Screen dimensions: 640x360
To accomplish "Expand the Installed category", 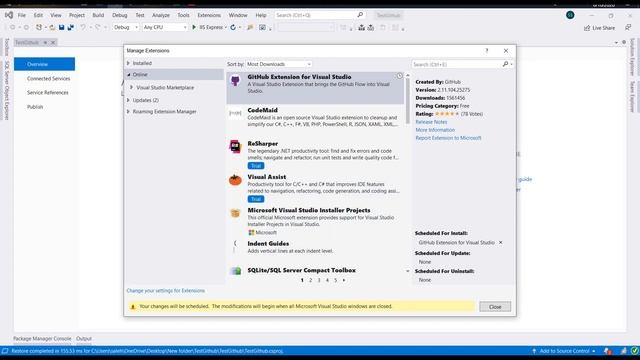I will 128,63.
